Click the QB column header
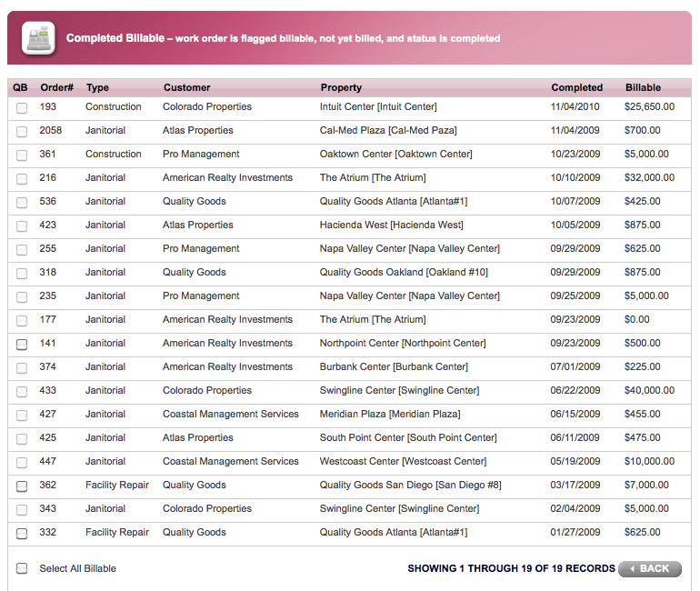 [20, 87]
